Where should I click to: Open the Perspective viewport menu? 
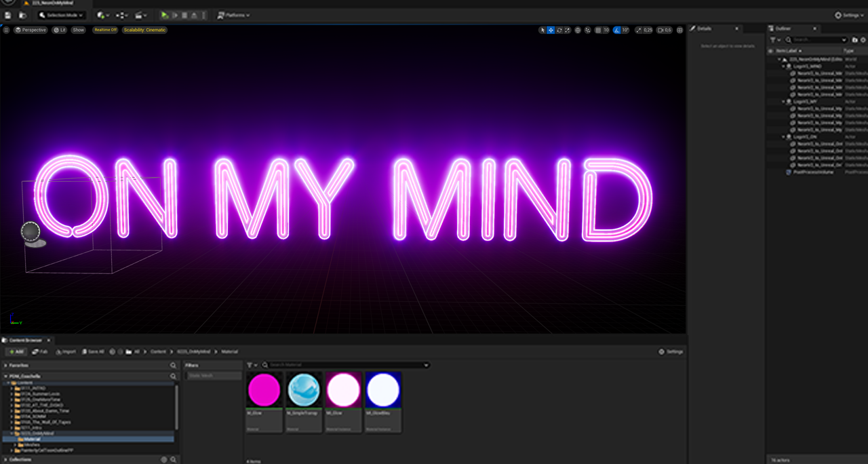click(31, 30)
